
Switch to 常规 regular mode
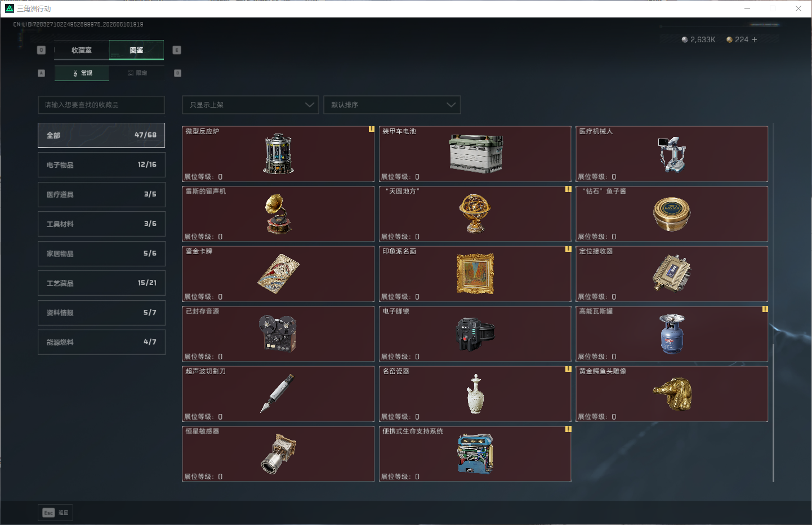pyautogui.click(x=82, y=73)
